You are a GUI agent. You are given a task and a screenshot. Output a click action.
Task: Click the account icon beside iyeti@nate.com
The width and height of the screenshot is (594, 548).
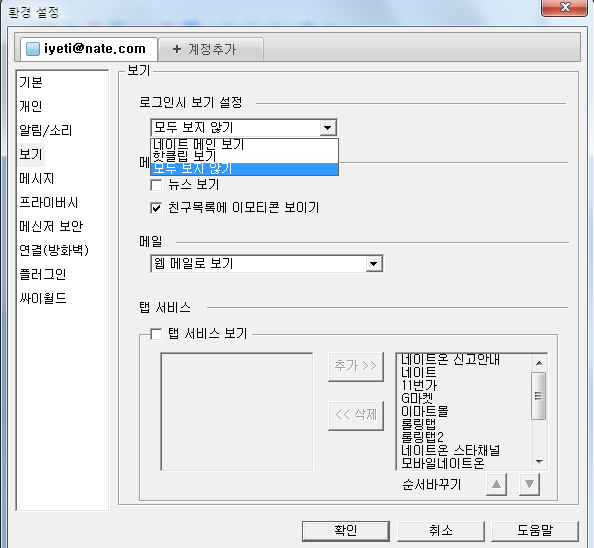(33, 49)
